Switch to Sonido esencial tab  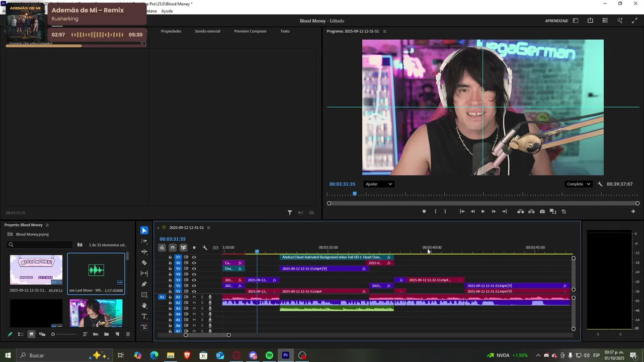[207, 31]
